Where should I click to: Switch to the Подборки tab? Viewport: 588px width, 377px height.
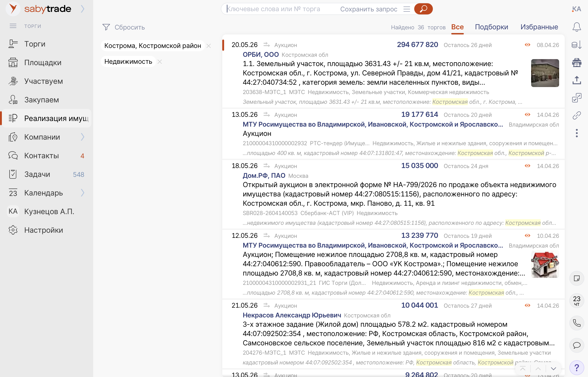(x=492, y=27)
